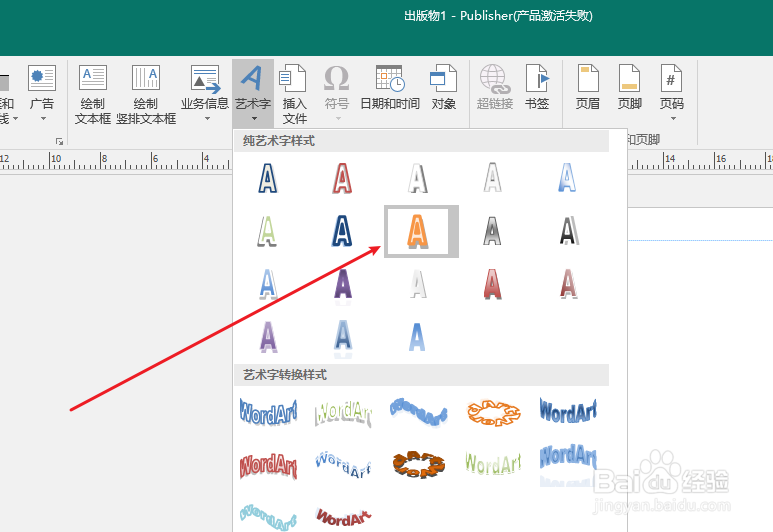Select the light green WordArt transform style
The image size is (773, 532).
[493, 464]
